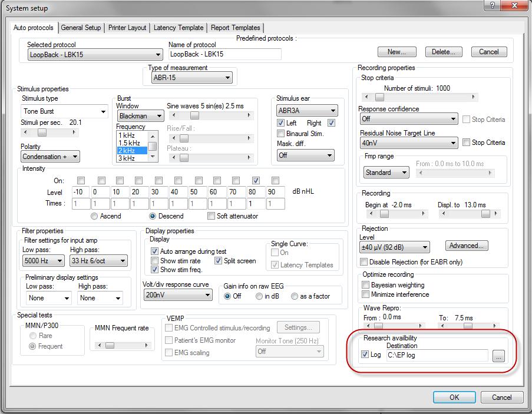Toggle the Split screen checkbox
Image resolution: width=532 pixels, height=414 pixels.
click(218, 261)
